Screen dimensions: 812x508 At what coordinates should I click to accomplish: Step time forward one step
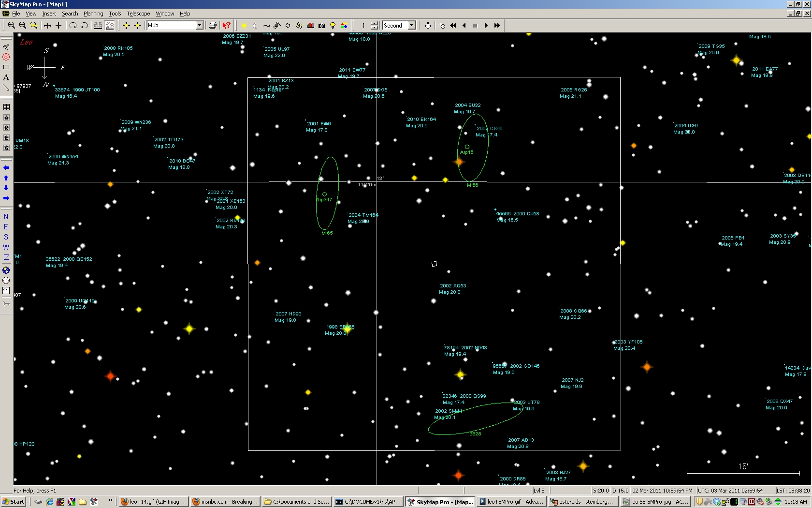486,25
